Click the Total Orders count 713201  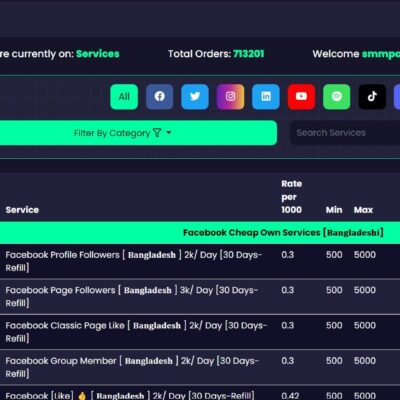coord(249,54)
